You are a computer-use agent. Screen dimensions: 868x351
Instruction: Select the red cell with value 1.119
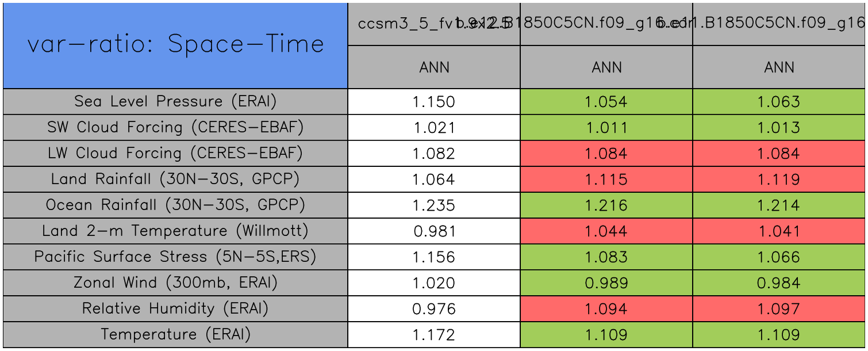pyautogui.click(x=779, y=180)
